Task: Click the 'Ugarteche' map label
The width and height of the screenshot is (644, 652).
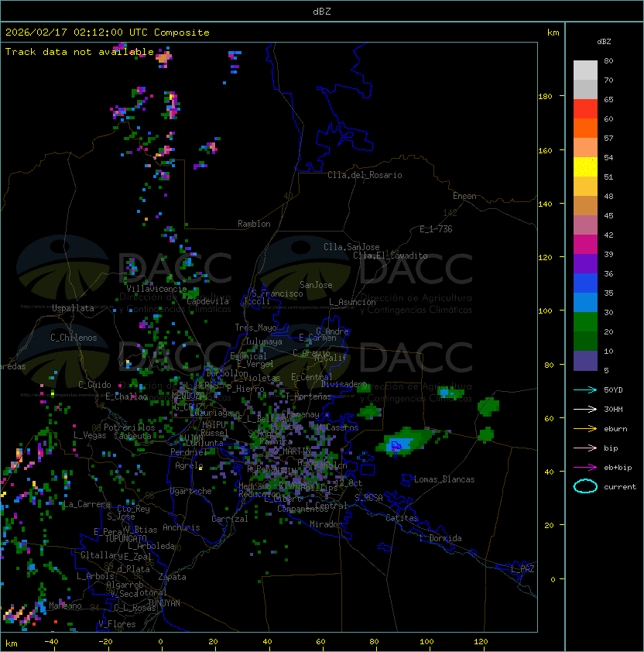Action: (191, 491)
